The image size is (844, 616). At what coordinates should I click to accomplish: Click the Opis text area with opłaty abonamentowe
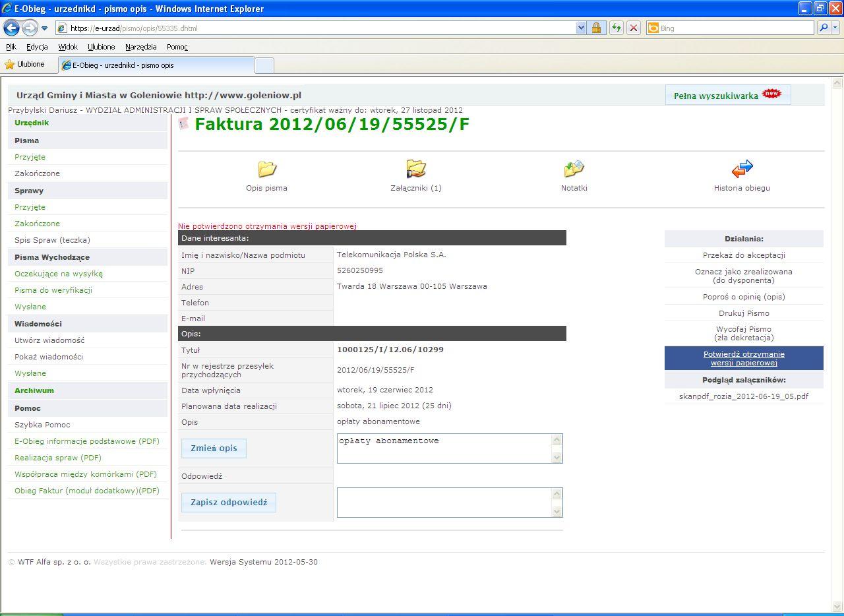(444, 448)
